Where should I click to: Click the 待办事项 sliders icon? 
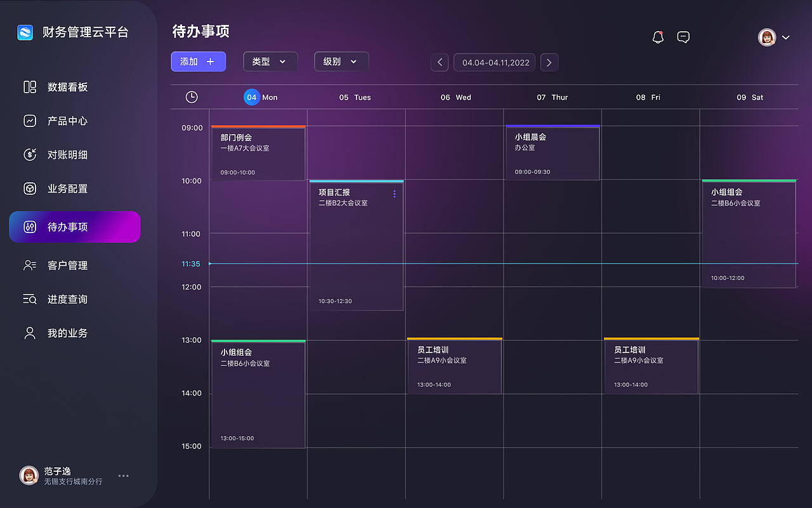(30, 227)
